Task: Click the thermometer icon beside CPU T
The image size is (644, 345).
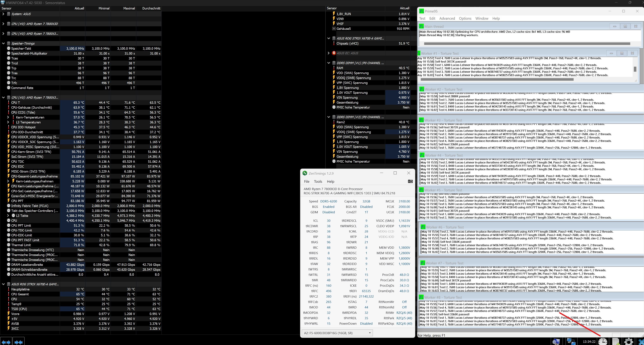Action: 8,103
